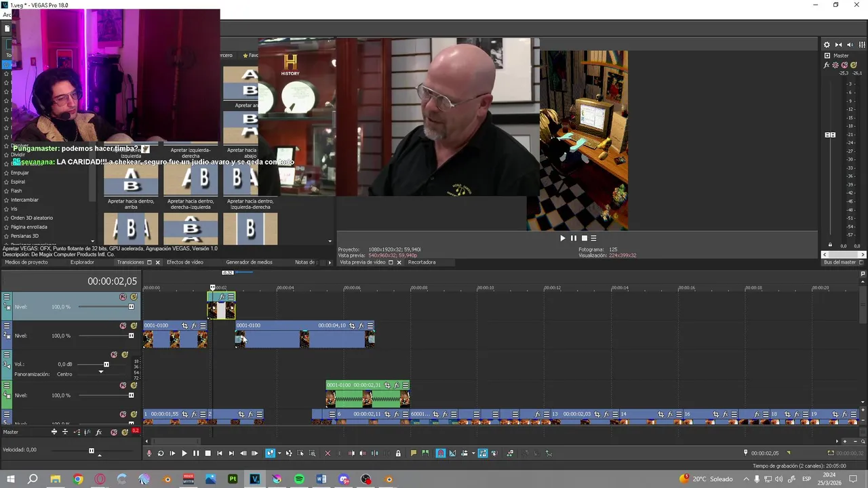This screenshot has width=868, height=488.
Task: Go to the end of the project
Action: (231, 453)
